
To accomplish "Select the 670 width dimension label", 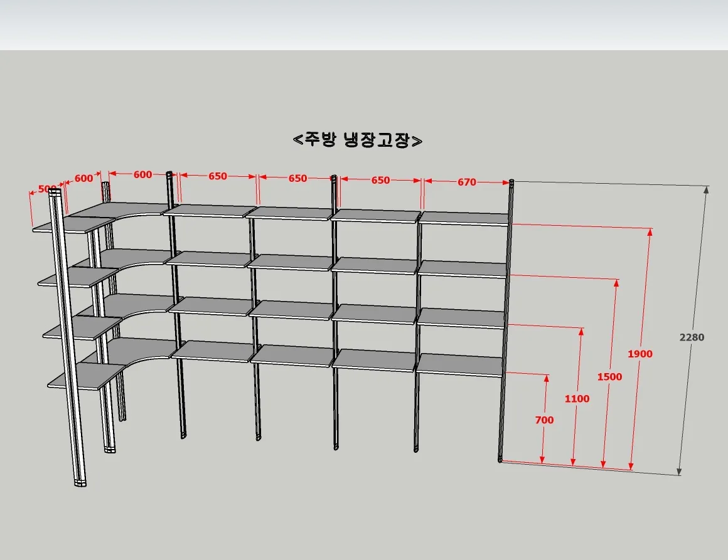I will [466, 182].
